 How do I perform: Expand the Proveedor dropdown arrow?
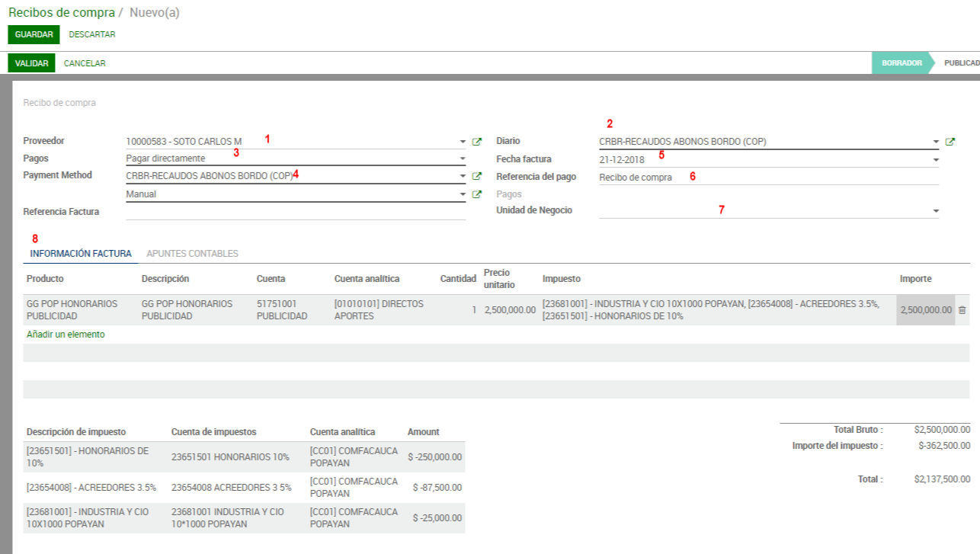(x=463, y=142)
